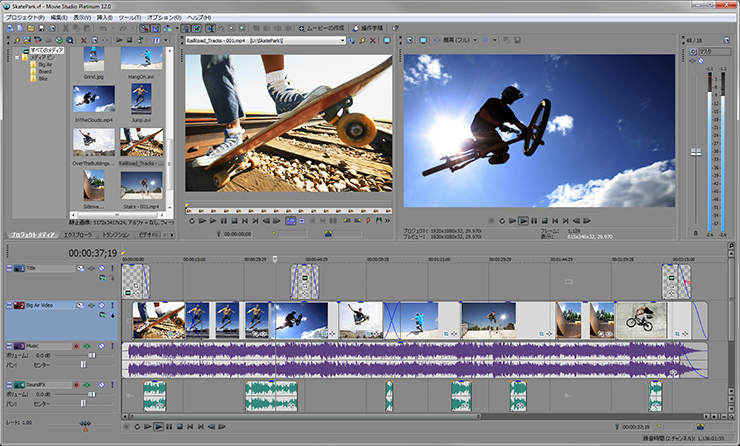740x446 pixels.
Task: Click the Pause icon below video preview
Action: pos(535,220)
